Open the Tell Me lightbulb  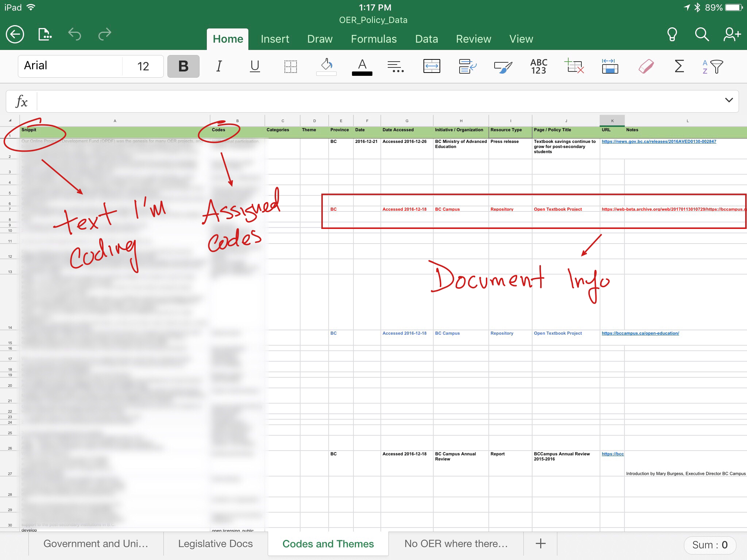tap(672, 35)
